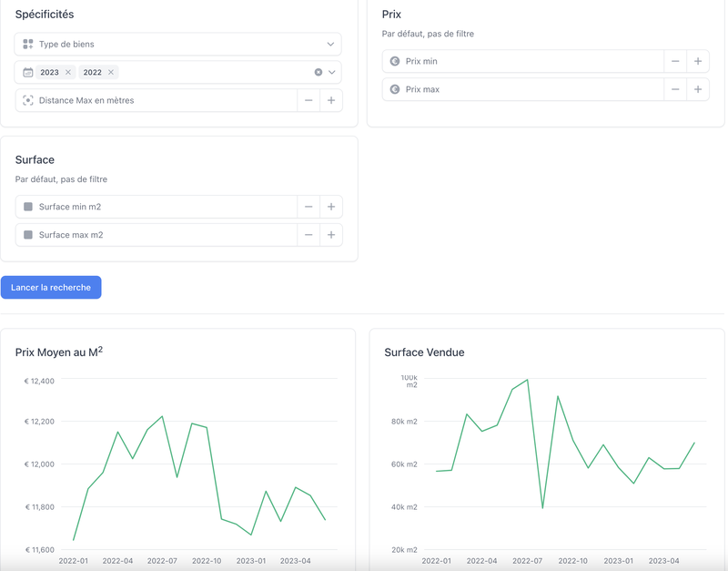Decrease the Prix max value
The image size is (728, 571).
(675, 89)
